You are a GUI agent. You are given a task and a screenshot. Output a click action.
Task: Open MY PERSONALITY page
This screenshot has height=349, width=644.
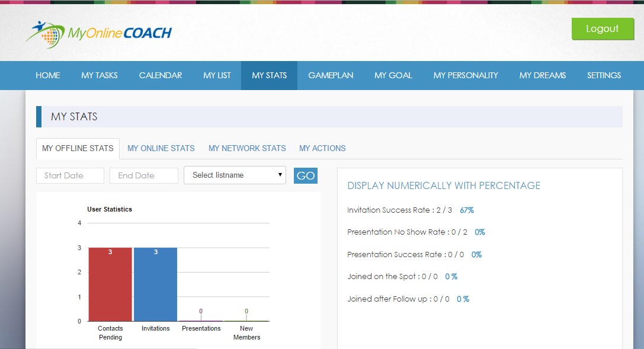(466, 75)
